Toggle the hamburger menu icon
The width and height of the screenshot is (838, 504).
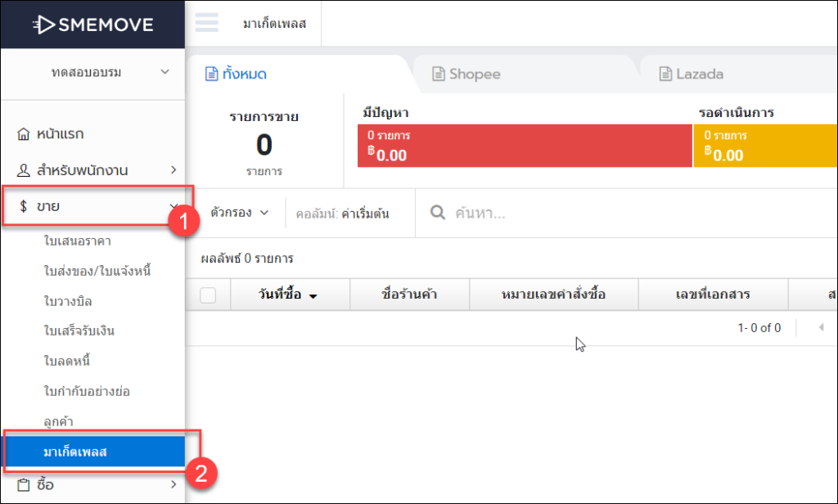[206, 22]
